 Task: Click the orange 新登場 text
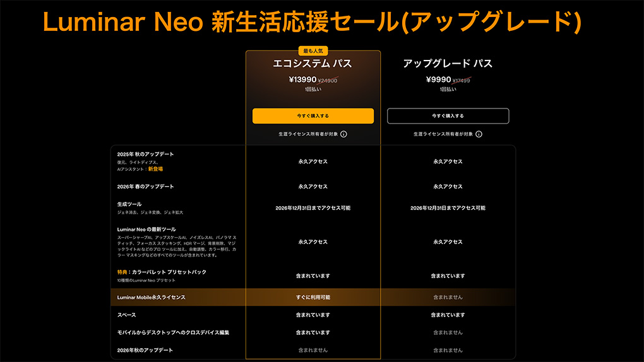(155, 169)
